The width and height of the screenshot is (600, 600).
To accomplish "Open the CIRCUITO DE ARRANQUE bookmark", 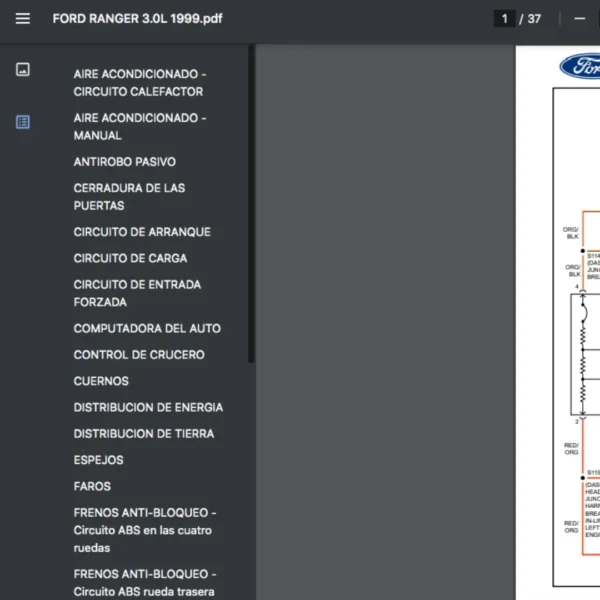I will (142, 232).
